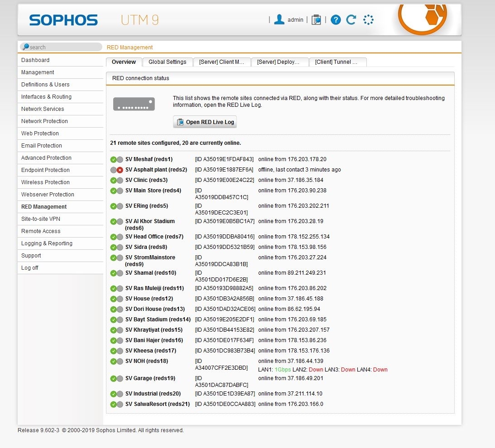Click red offline status icon for Asphalt plant

point(120,170)
